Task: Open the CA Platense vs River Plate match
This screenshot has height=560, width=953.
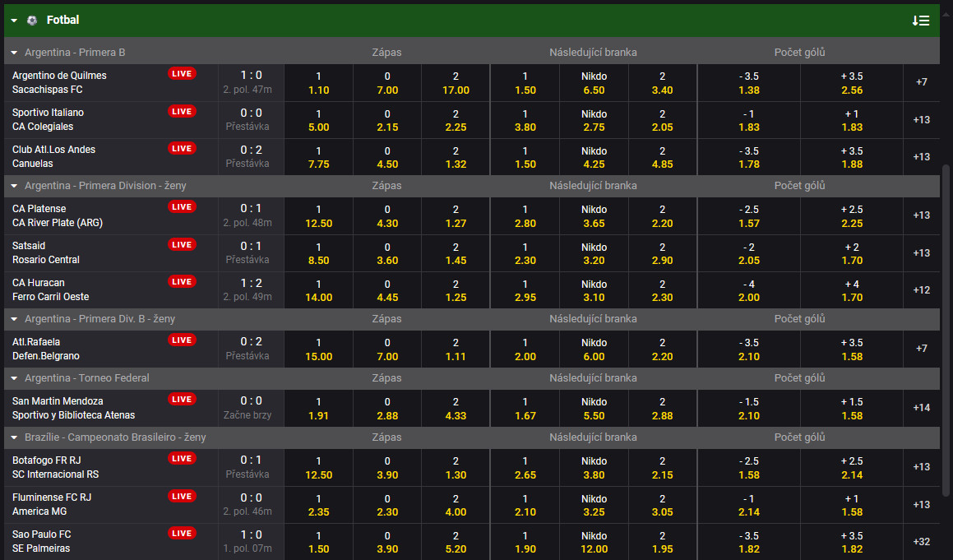Action: point(58,215)
